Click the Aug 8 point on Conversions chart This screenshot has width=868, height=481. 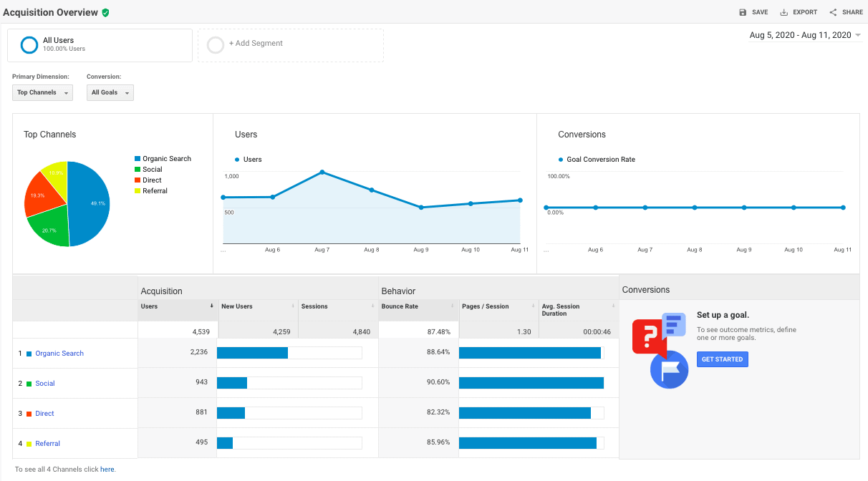695,208
